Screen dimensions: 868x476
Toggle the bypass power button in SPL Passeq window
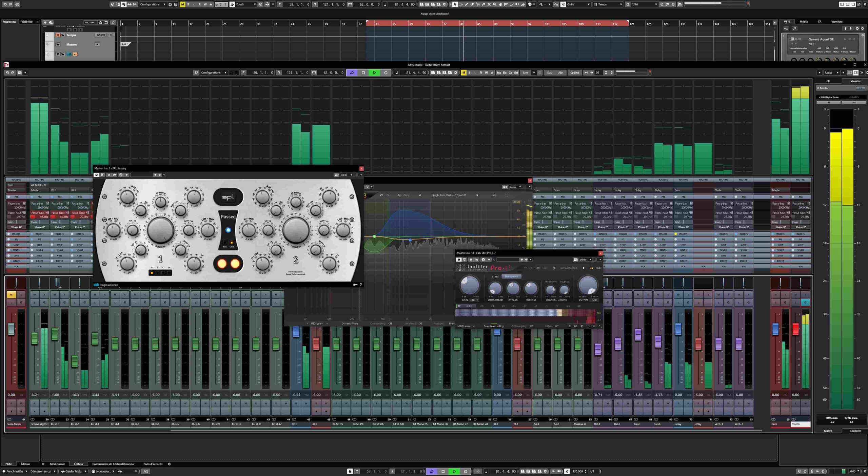(x=96, y=175)
